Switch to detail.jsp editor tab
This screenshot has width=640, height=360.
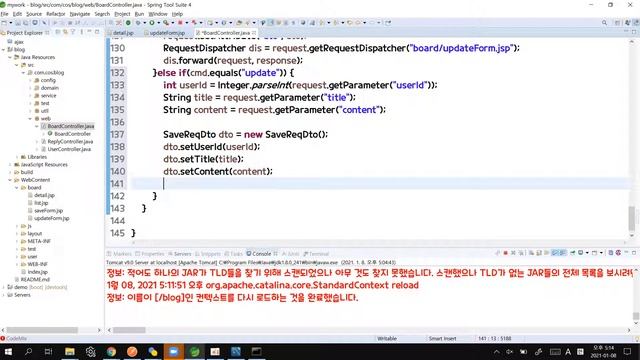click(123, 33)
